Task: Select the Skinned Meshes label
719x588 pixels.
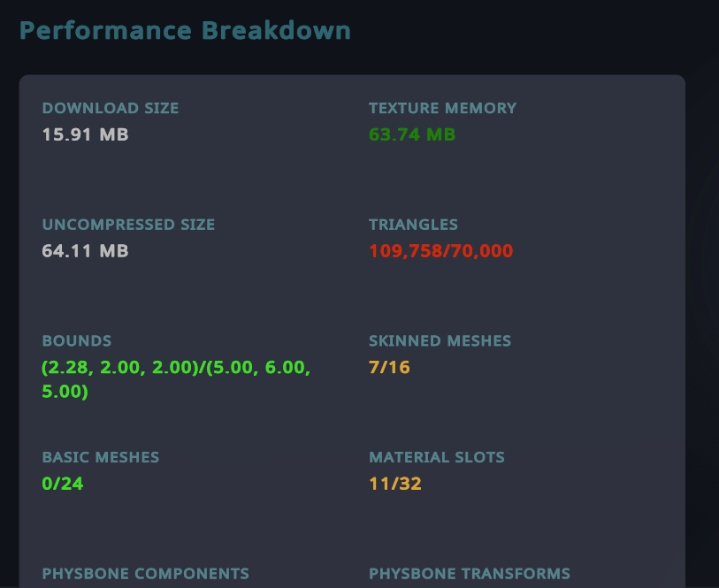Action: click(440, 341)
